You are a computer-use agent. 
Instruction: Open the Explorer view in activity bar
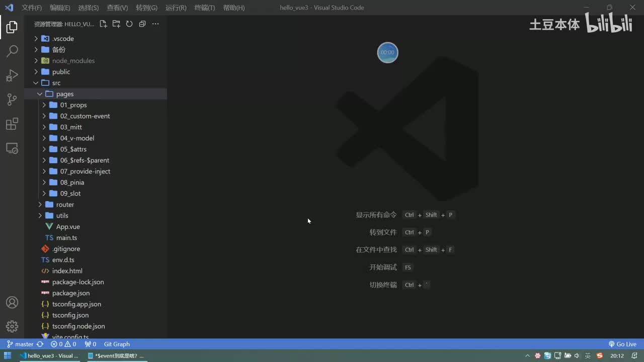coord(12,27)
